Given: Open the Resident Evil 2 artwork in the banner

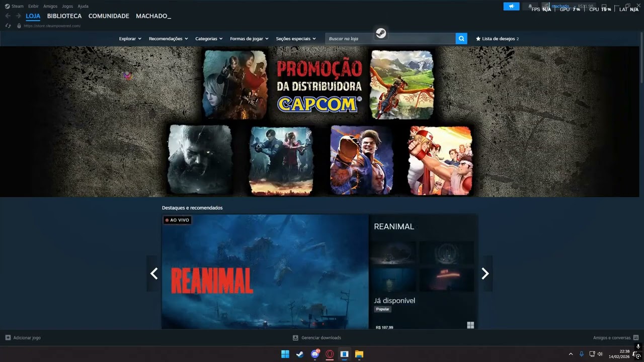Looking at the screenshot, I should point(281,160).
